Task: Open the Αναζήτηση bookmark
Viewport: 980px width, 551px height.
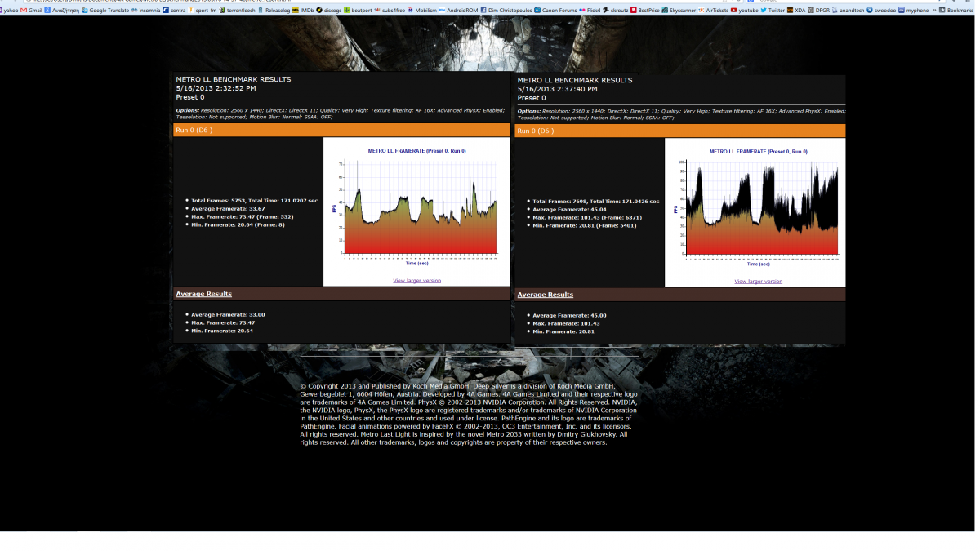Action: click(x=61, y=11)
